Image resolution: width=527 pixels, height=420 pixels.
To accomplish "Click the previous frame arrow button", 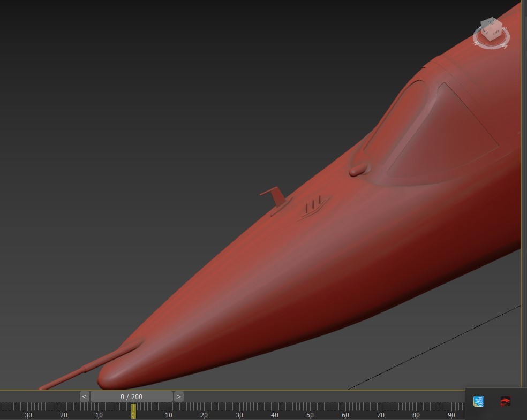I will coord(85,396).
